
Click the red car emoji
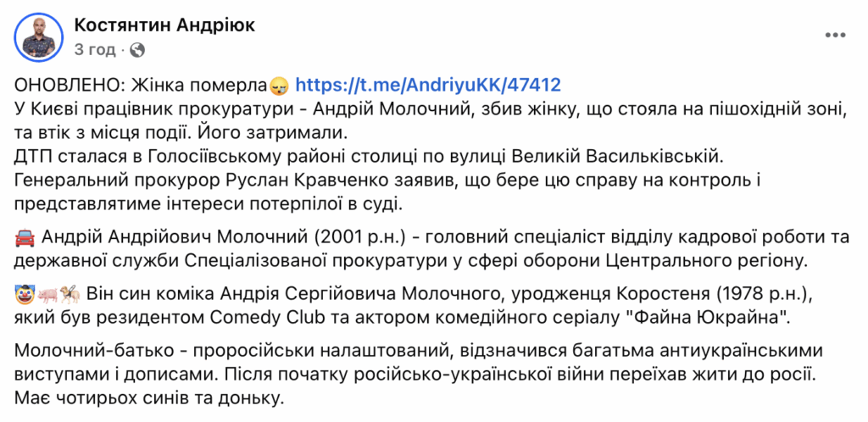click(x=24, y=238)
